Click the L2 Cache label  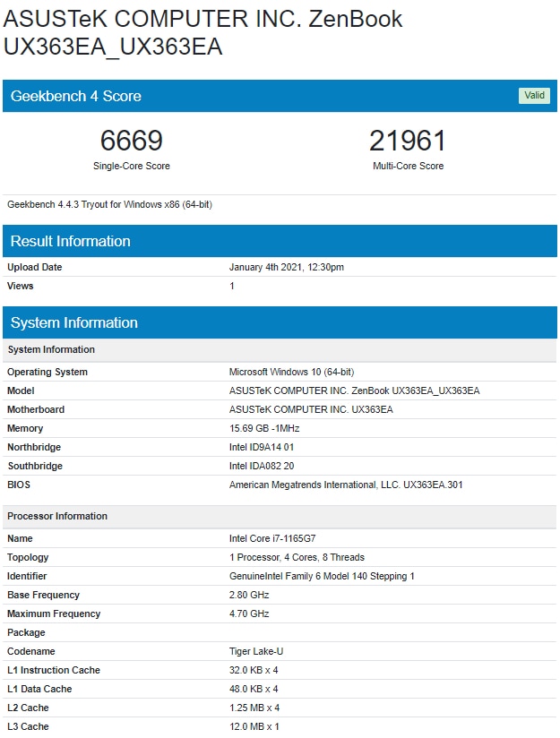click(x=28, y=708)
